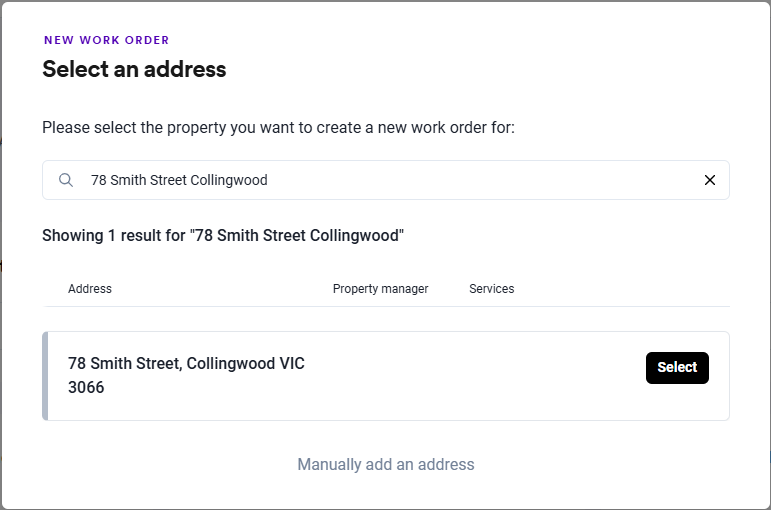The width and height of the screenshot is (771, 510).
Task: Click the empty space right of Services header
Action: pyautogui.click(x=620, y=289)
